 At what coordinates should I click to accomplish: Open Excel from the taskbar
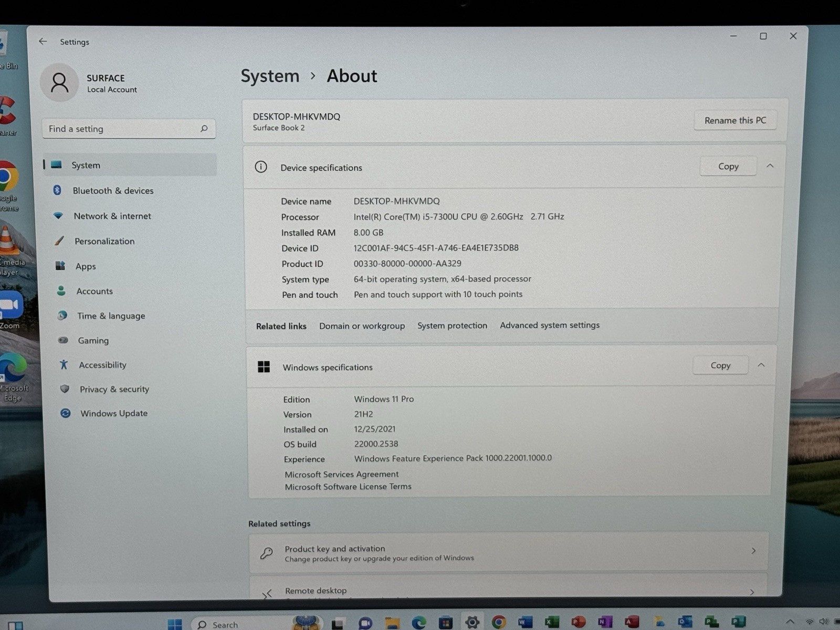coord(552,622)
